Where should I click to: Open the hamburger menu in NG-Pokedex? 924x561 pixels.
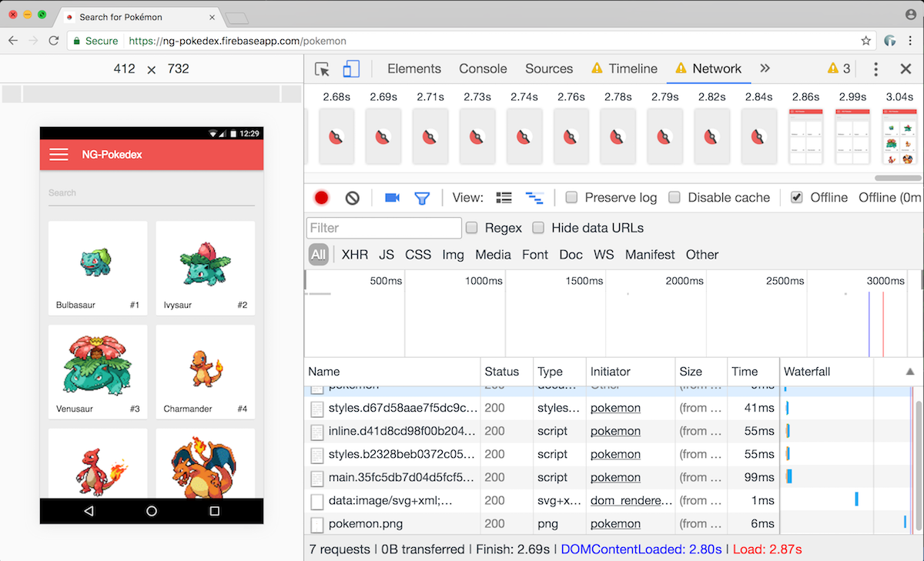59,155
